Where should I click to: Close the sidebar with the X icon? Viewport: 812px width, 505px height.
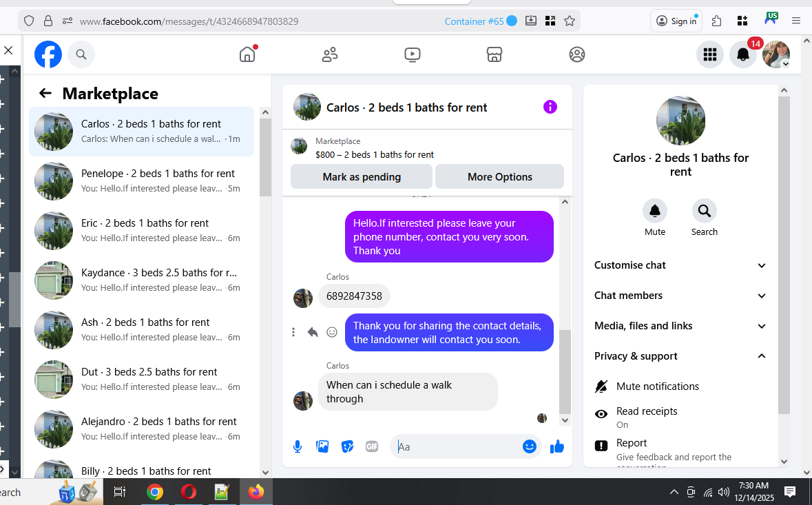[x=8, y=50]
